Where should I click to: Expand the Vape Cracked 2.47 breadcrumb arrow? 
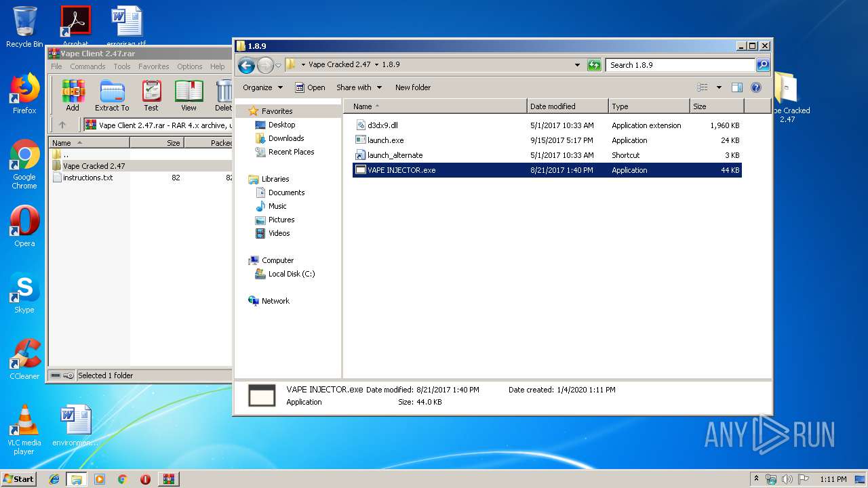pos(376,65)
